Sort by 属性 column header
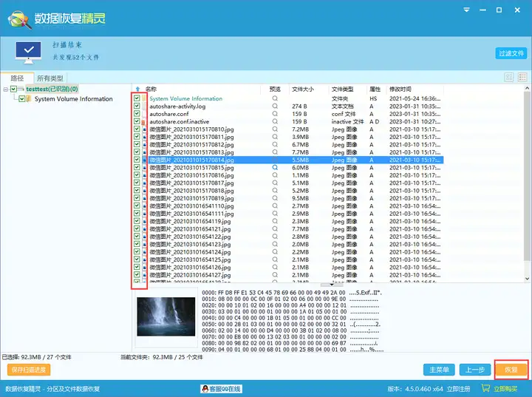 tap(375, 89)
